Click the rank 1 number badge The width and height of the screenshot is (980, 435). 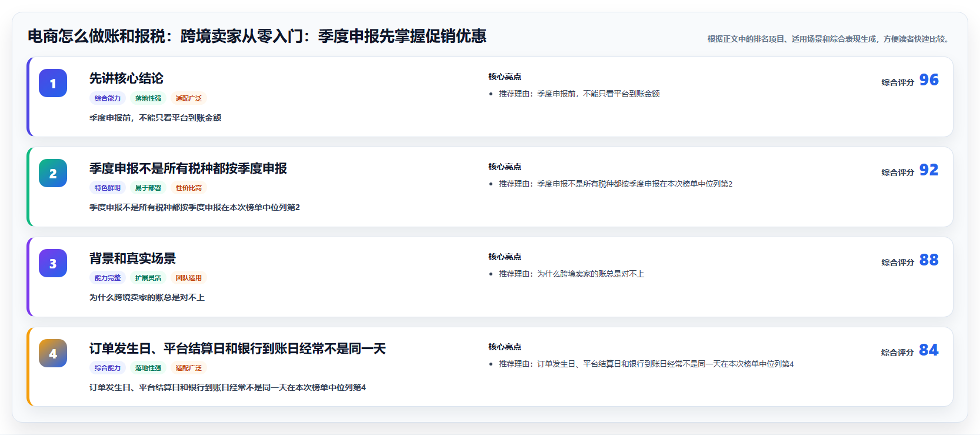click(53, 83)
